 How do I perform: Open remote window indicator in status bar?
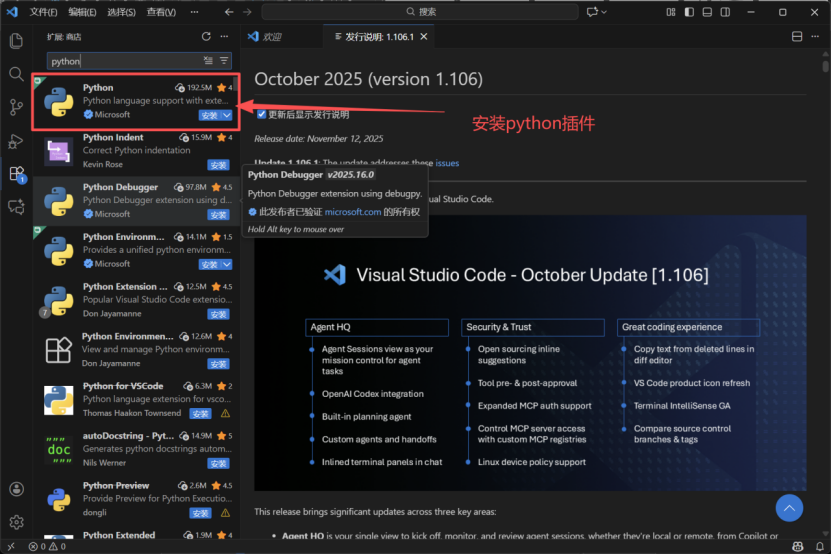(11, 546)
